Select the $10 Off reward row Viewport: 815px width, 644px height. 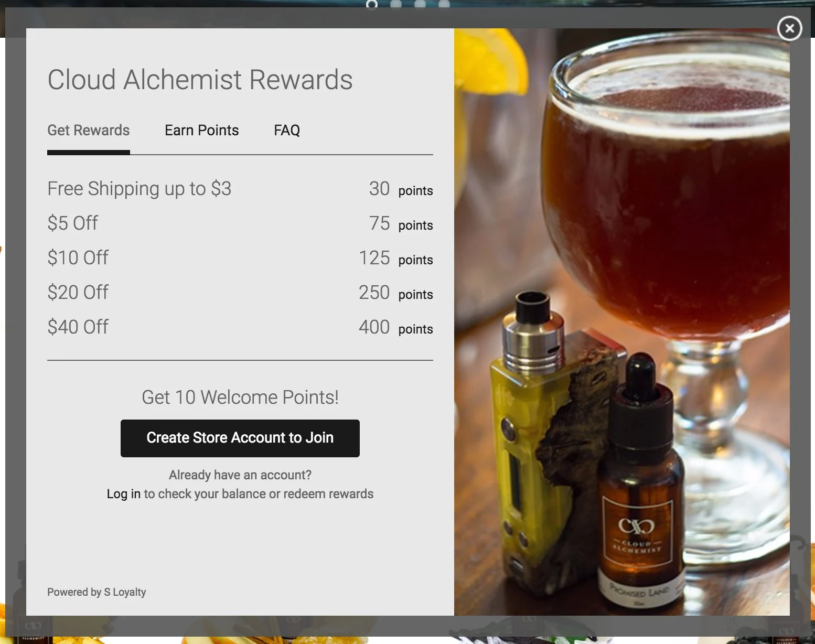pyautogui.click(x=240, y=258)
